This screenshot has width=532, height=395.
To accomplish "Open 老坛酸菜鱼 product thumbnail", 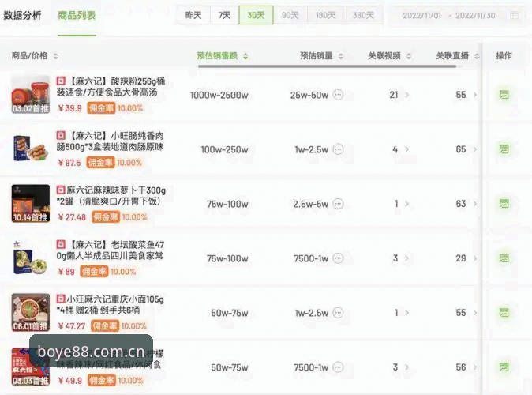I will 31,258.
